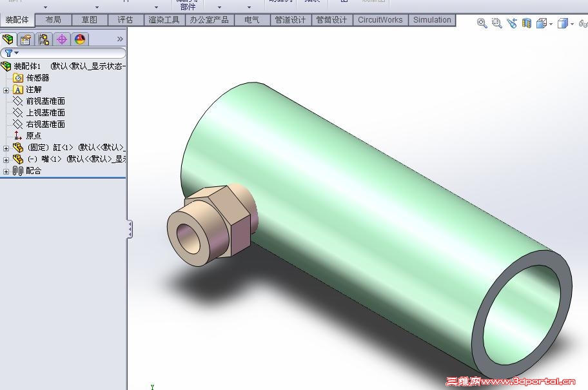This screenshot has height=390, width=588.
Task: Select the 原点 origin item
Action: point(34,136)
